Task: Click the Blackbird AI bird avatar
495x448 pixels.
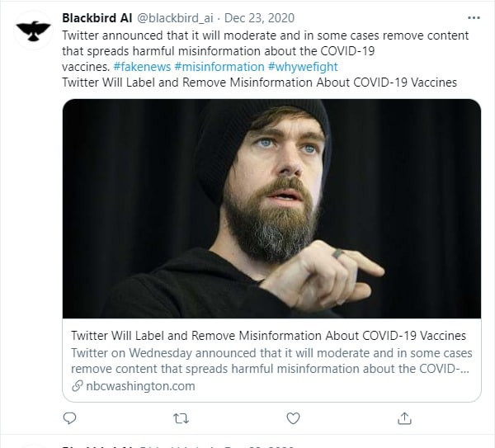Action: pyautogui.click(x=34, y=31)
